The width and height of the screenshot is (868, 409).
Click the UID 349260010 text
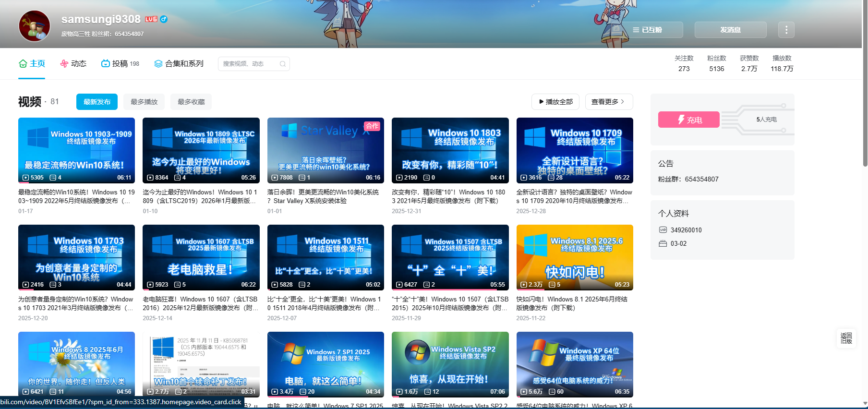tap(686, 230)
